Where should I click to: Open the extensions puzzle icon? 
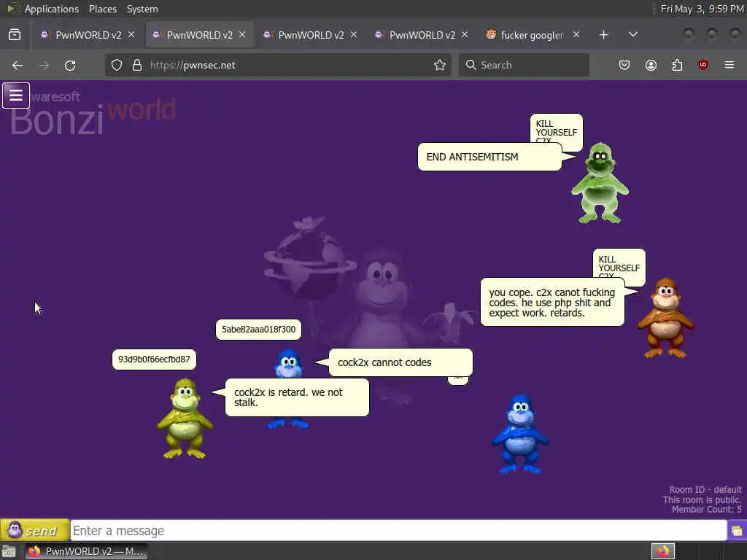[x=677, y=65]
